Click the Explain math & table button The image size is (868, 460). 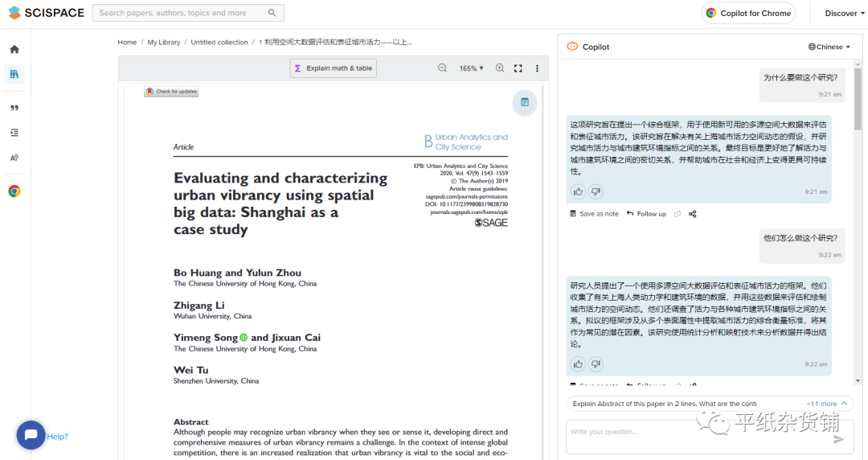coord(333,68)
